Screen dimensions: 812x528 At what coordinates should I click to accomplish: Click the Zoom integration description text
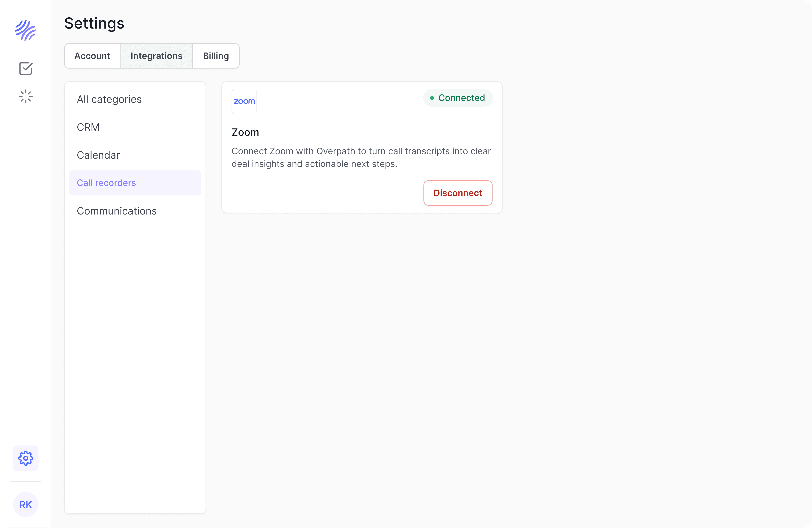361,157
